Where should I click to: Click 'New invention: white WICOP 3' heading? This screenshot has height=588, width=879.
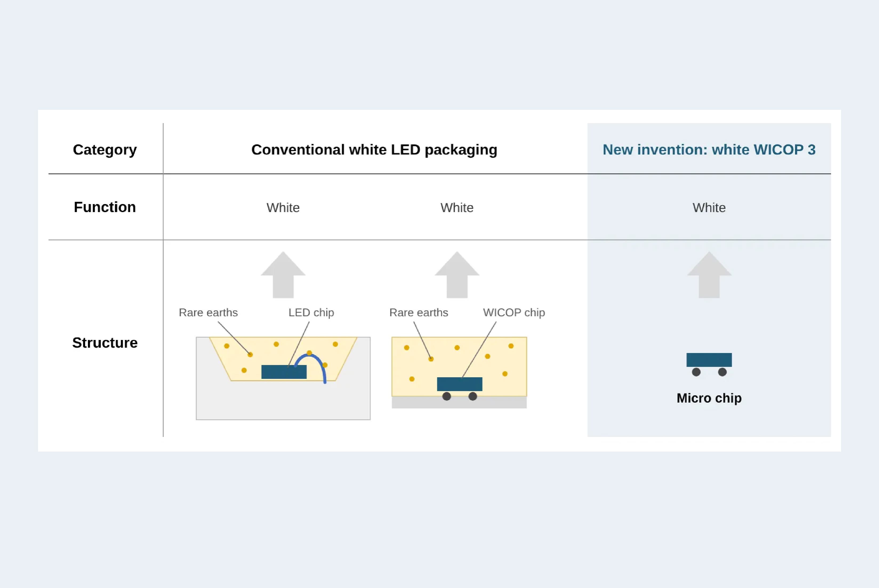coord(709,150)
